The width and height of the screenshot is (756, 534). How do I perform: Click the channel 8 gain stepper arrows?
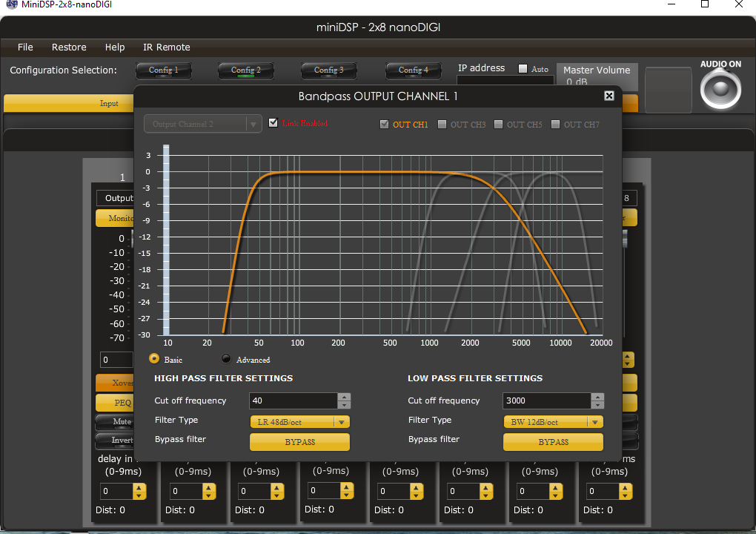tap(628, 360)
